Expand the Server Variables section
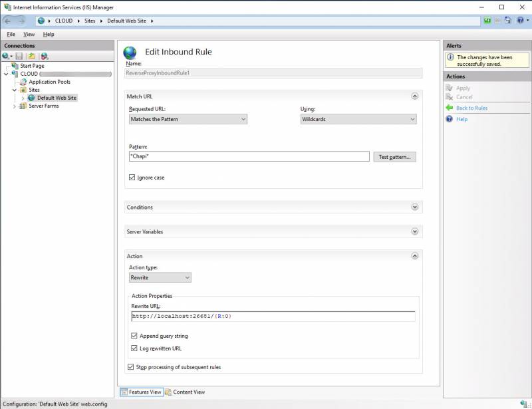The height and width of the screenshot is (409, 532). pos(414,231)
